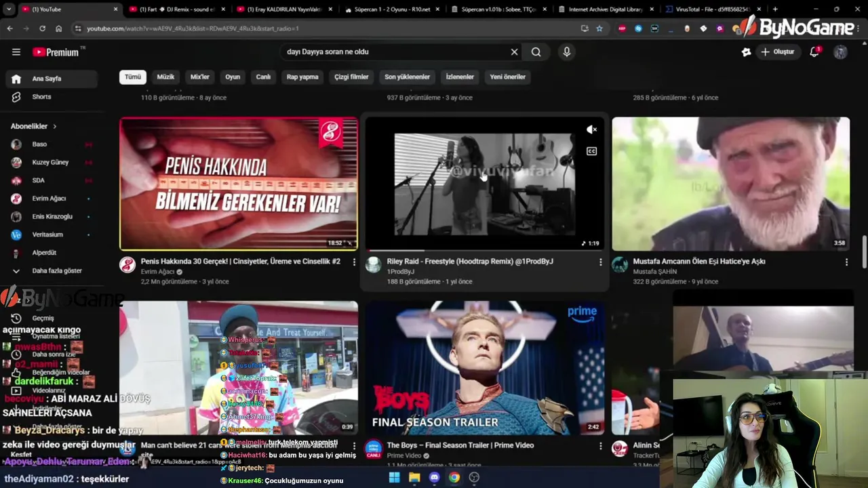Open the Evrim Ağacı subscription in sidebar
The width and height of the screenshot is (868, 488).
click(52, 199)
